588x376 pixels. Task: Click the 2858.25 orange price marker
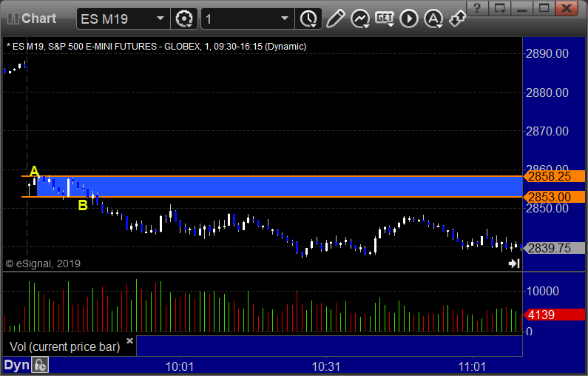[554, 176]
